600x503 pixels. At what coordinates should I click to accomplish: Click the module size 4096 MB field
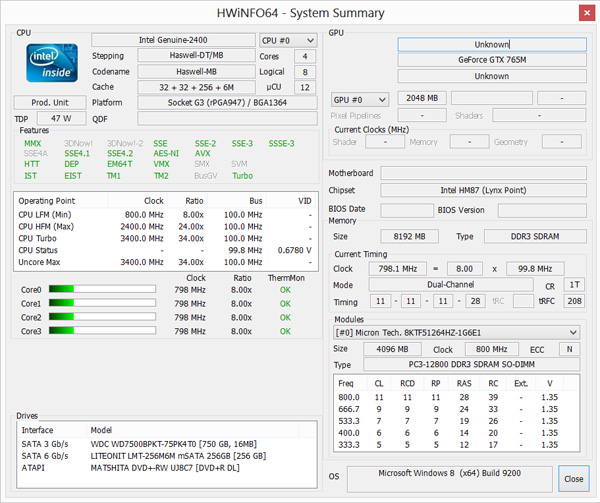tap(392, 349)
